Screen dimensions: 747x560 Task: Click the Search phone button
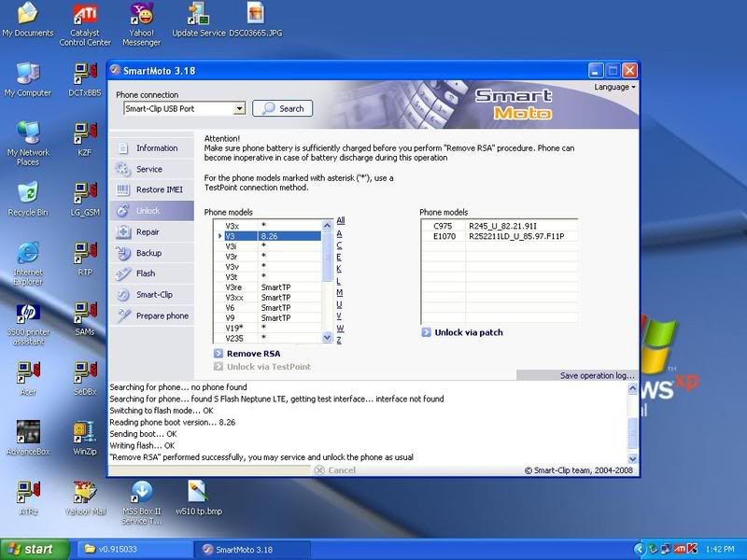tap(283, 108)
